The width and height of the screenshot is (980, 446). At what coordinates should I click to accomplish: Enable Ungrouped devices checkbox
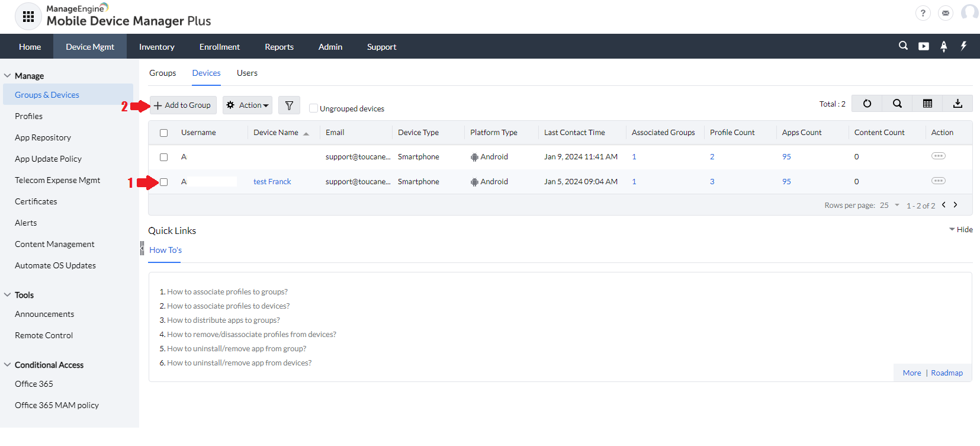click(x=314, y=108)
